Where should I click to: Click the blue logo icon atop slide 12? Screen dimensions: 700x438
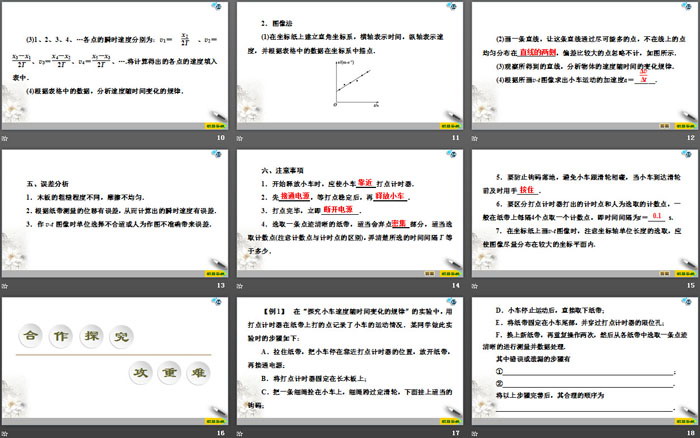pyautogui.click(x=686, y=6)
